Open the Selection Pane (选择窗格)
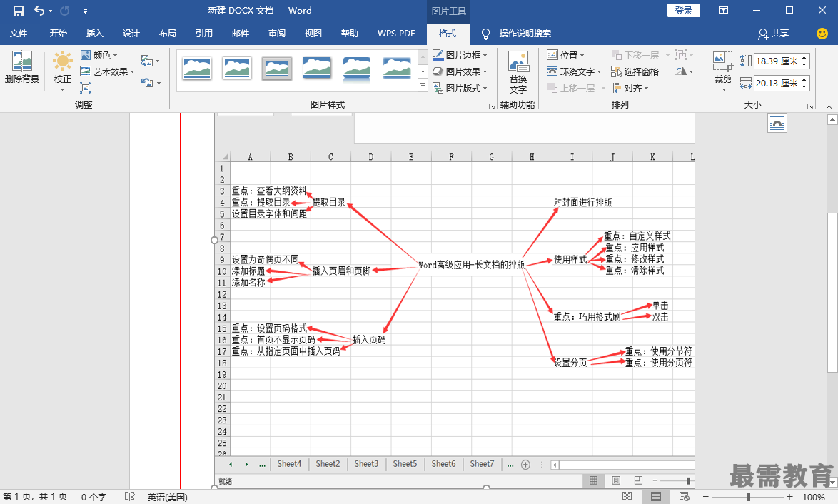 pos(635,71)
